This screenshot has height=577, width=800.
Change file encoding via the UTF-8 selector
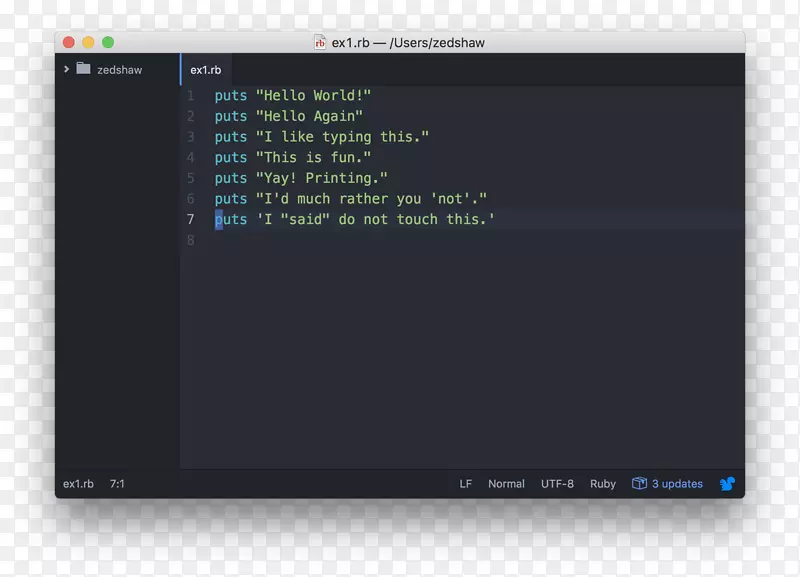click(557, 483)
